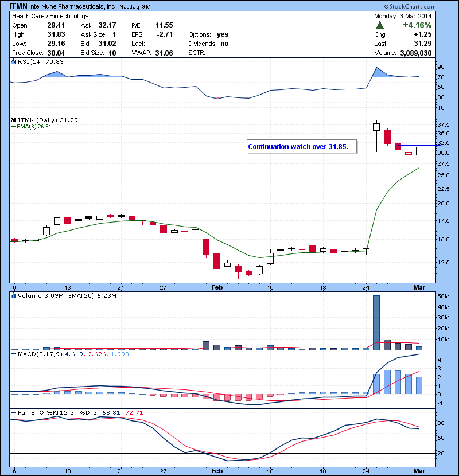The width and height of the screenshot is (459, 476).
Task: Click the VWAP value 31.06
Action: pyautogui.click(x=164, y=53)
